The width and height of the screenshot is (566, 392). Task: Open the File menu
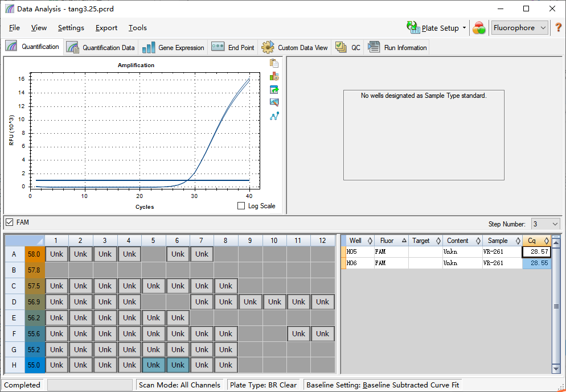[14, 28]
